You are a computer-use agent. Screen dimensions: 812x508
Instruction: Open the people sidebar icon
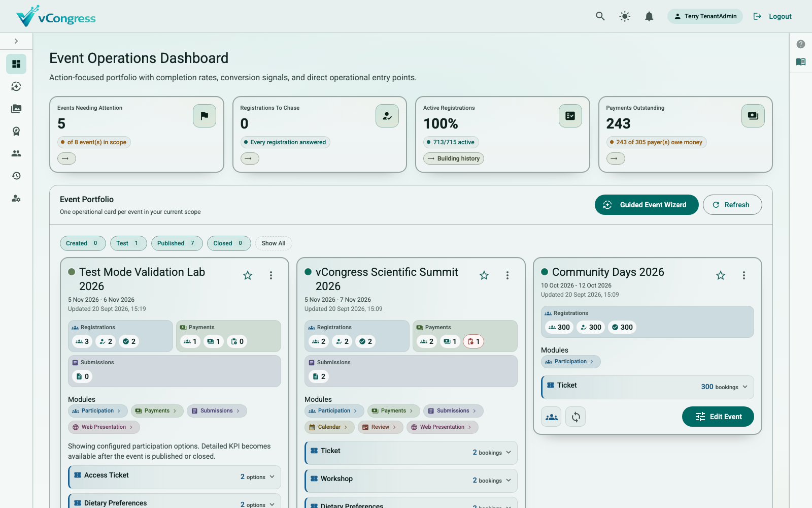click(x=16, y=153)
